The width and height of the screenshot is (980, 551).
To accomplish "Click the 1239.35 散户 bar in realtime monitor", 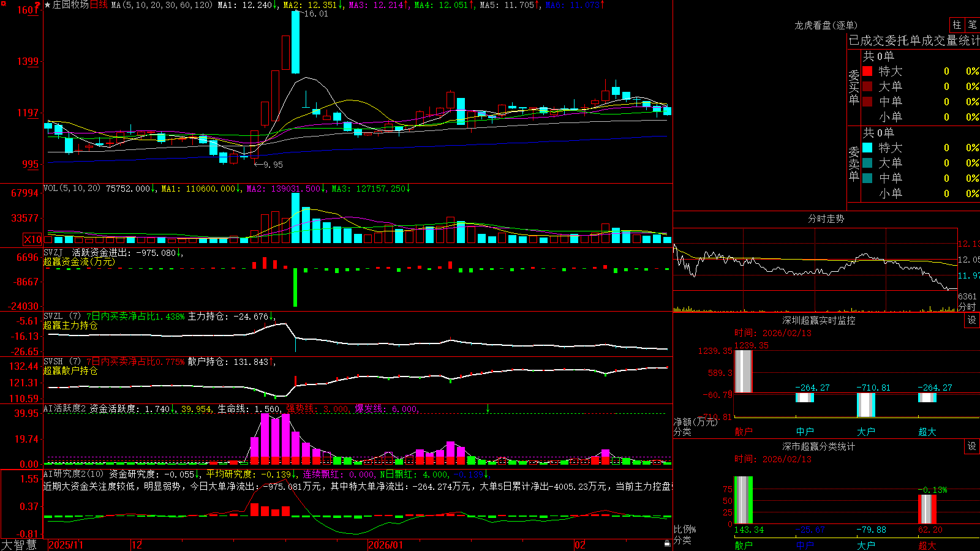I will [x=743, y=371].
